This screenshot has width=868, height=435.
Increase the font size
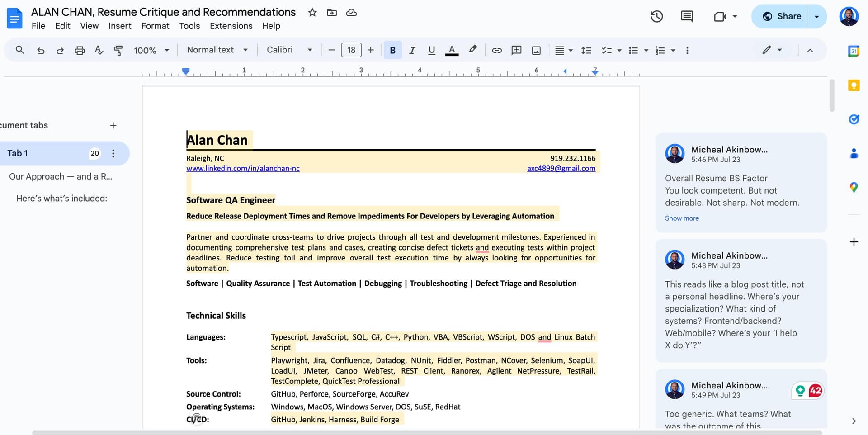click(371, 50)
